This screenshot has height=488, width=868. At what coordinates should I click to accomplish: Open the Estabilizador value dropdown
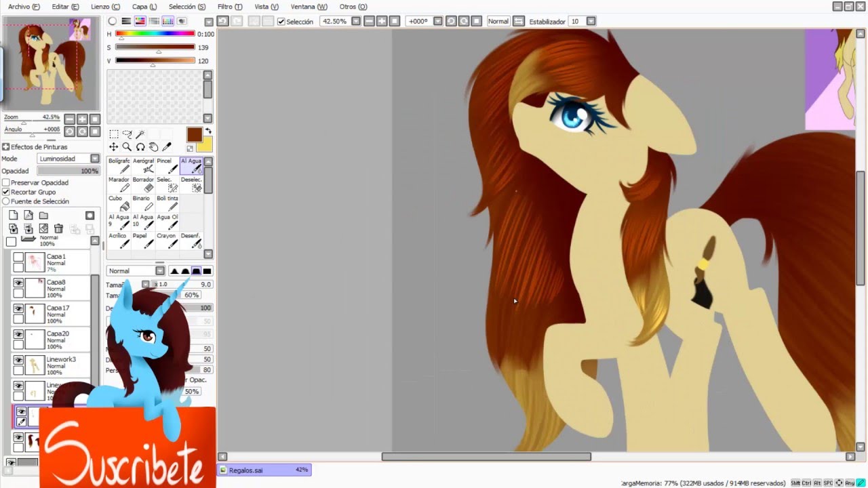click(591, 21)
